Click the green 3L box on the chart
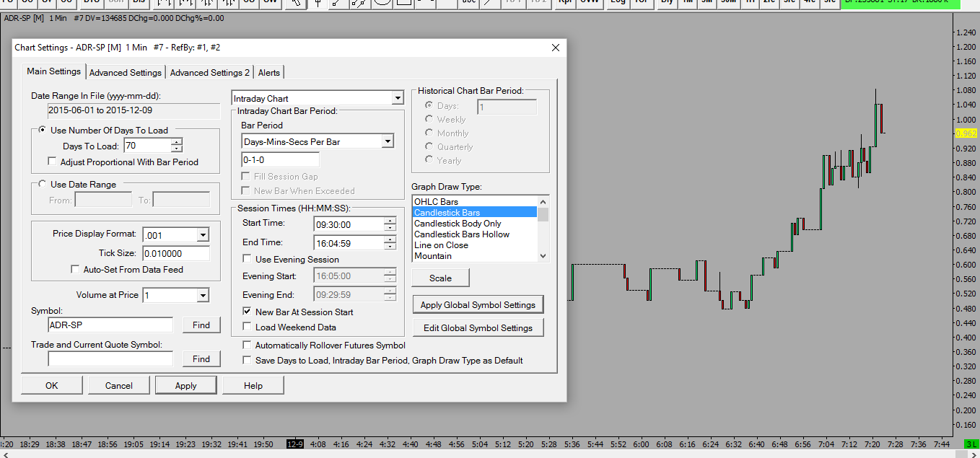This screenshot has width=980, height=458. [971, 444]
